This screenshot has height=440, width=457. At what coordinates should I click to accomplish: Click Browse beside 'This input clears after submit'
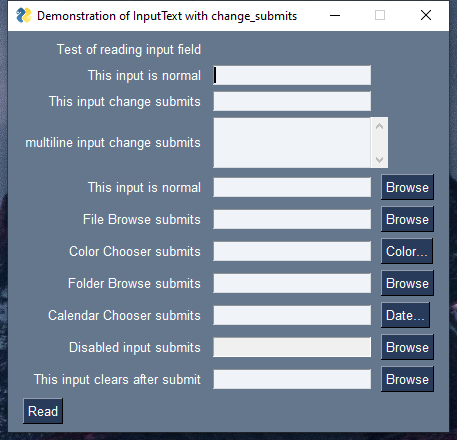tap(407, 379)
